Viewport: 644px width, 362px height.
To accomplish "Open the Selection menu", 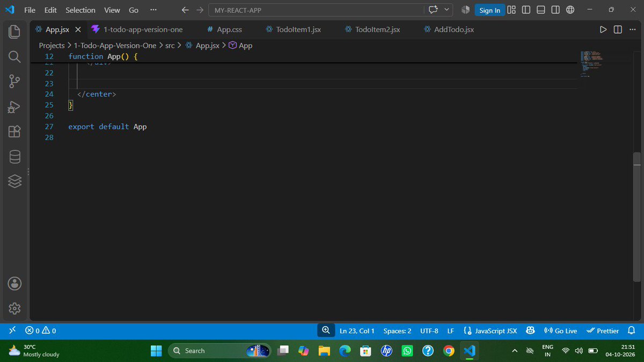I will click(x=80, y=10).
